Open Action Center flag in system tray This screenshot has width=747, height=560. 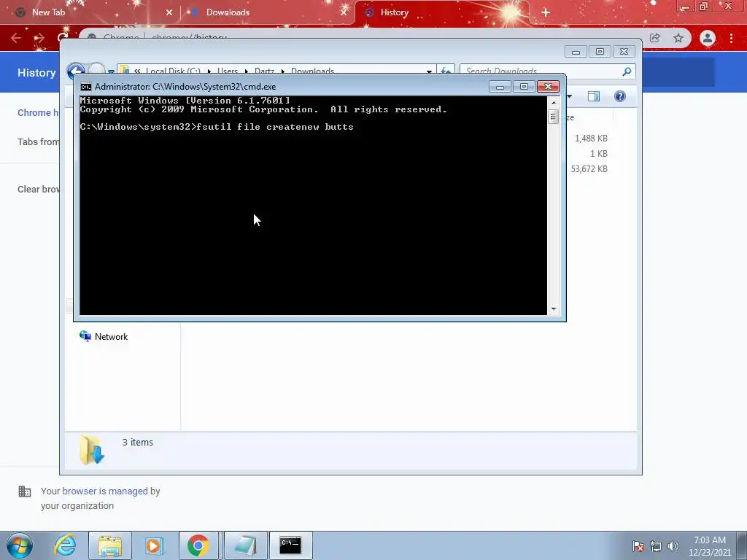[638, 546]
